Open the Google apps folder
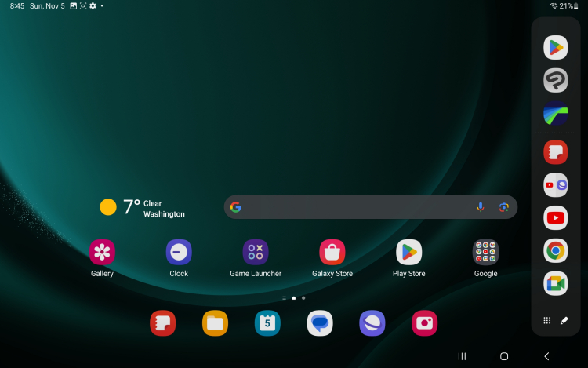 click(x=485, y=252)
